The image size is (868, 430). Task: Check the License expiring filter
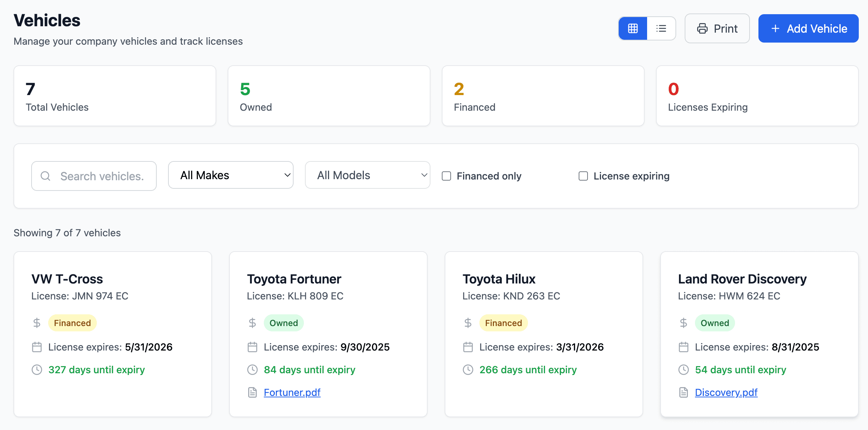click(x=583, y=176)
